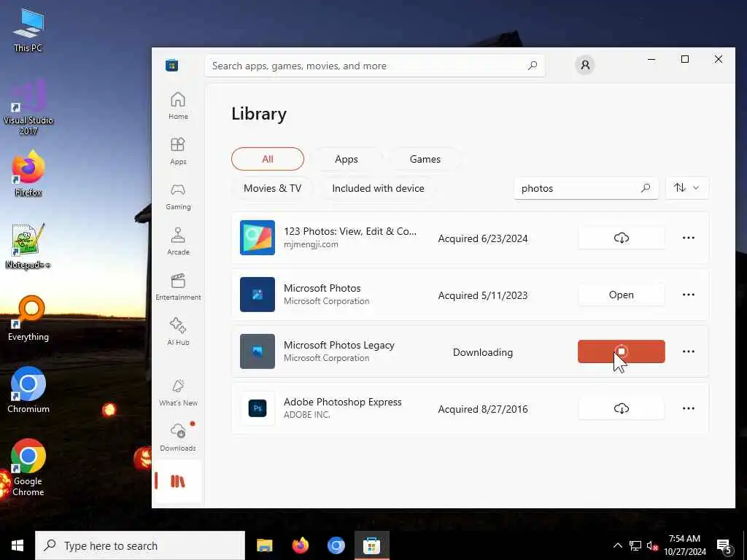The width and height of the screenshot is (747, 560).
Task: Open more options for Microsoft Photos
Action: [689, 295]
